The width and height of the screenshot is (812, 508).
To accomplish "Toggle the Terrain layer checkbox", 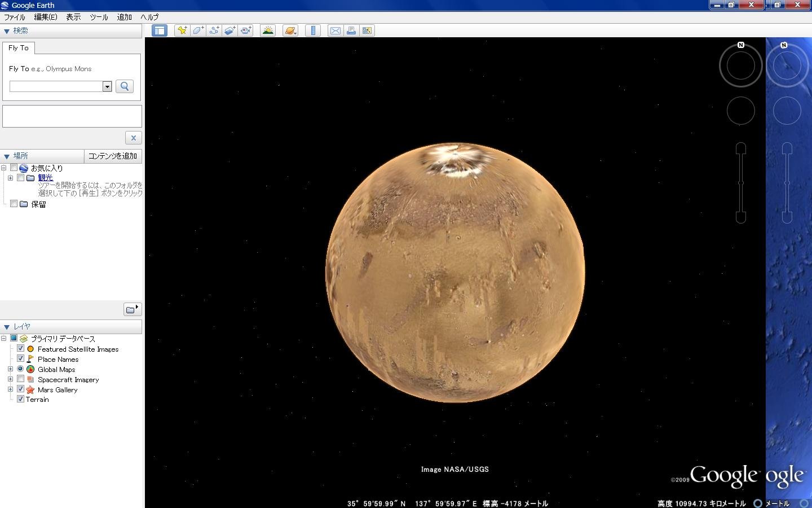I will click(x=20, y=399).
